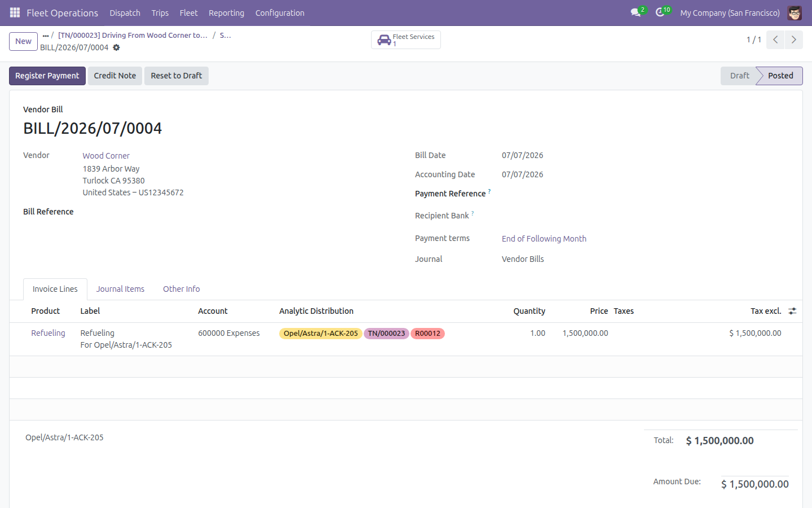Open the Configuration menu
Viewport: 812px width, 508px height.
point(280,12)
